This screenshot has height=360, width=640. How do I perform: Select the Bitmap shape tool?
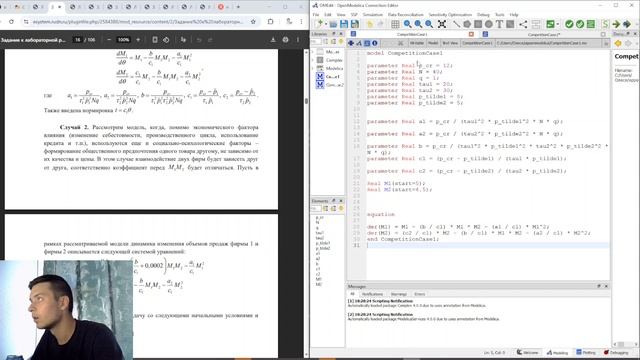pos(510,24)
